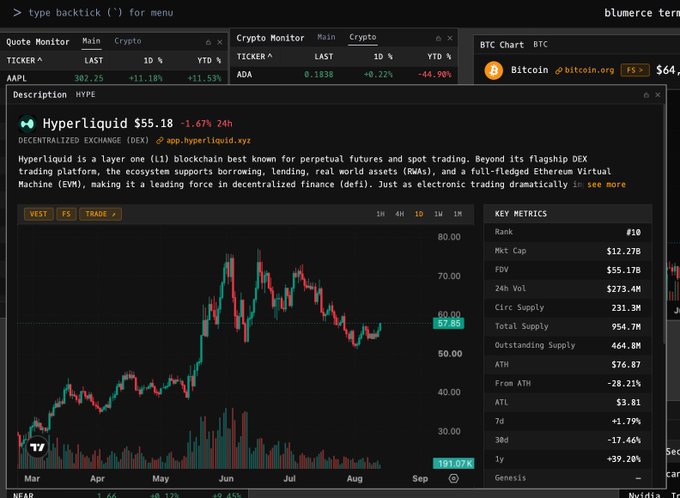Viewport: 680px width, 498px height.
Task: Select the Crypto tab in Crypto Monitor
Action: [363, 37]
